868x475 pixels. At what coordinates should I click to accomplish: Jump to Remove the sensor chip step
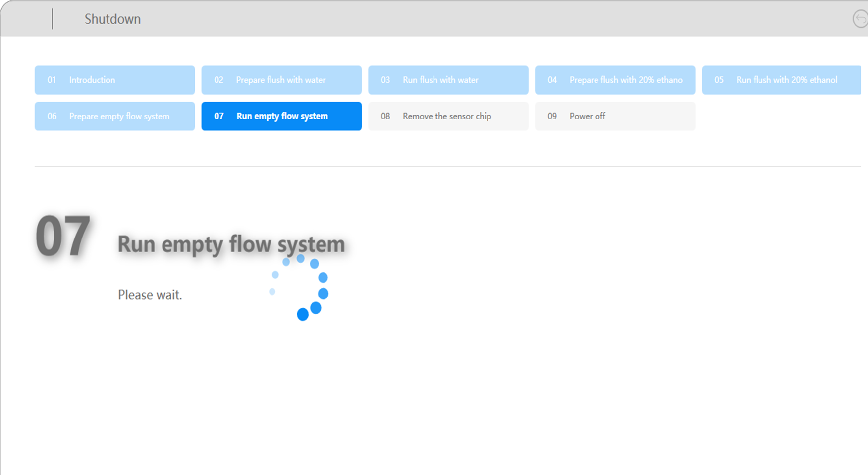[448, 117]
